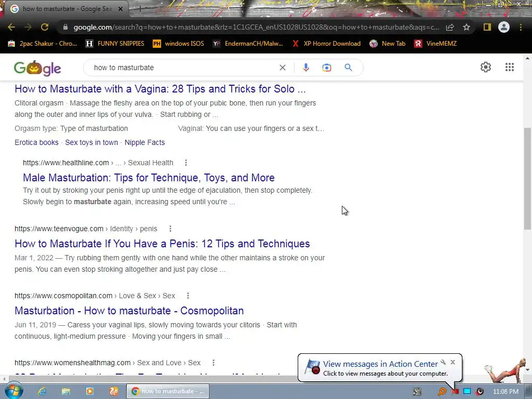Open the EndermanCH/Malw... bookmark

pos(248,44)
